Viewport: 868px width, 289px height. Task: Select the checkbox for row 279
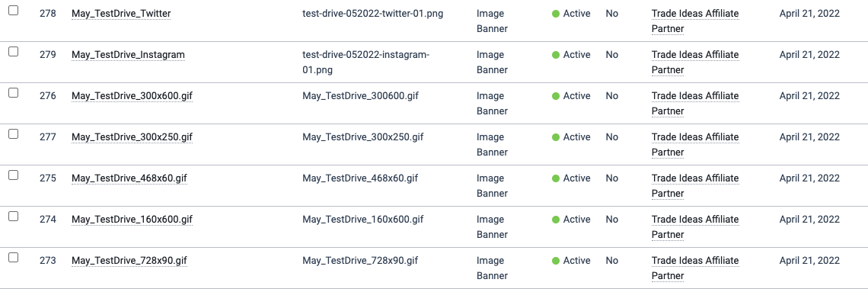[13, 52]
